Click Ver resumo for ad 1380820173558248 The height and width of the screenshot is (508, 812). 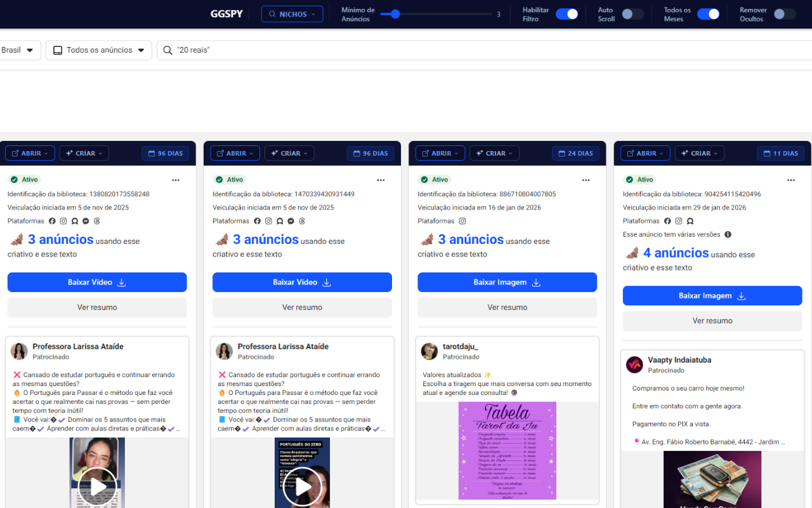[x=97, y=307]
